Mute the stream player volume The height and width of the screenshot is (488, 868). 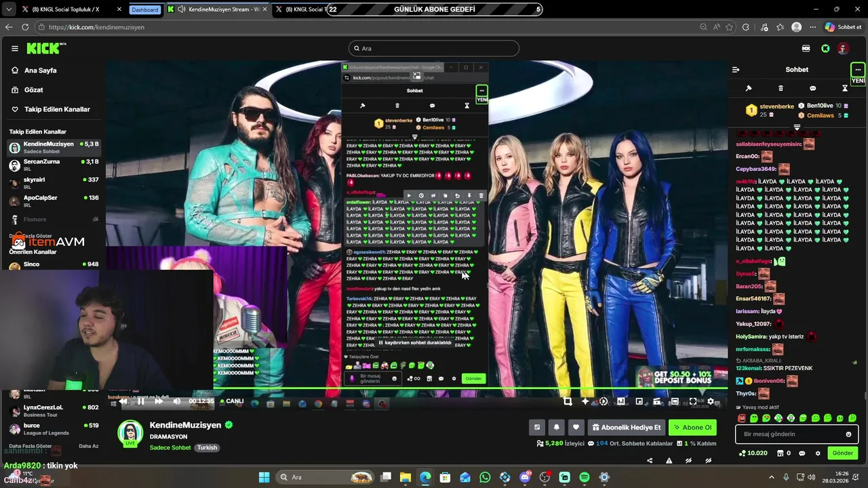point(177,401)
